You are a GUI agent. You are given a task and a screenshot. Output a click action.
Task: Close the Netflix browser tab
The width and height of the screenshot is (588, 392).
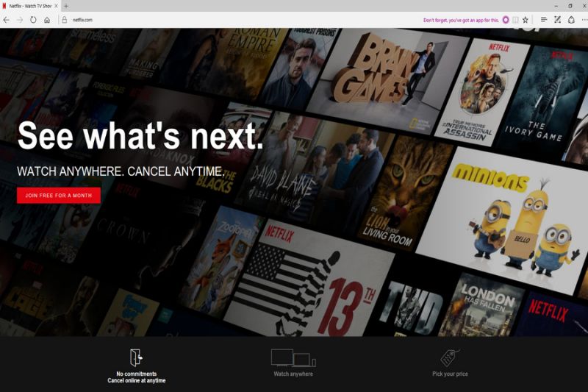point(57,6)
